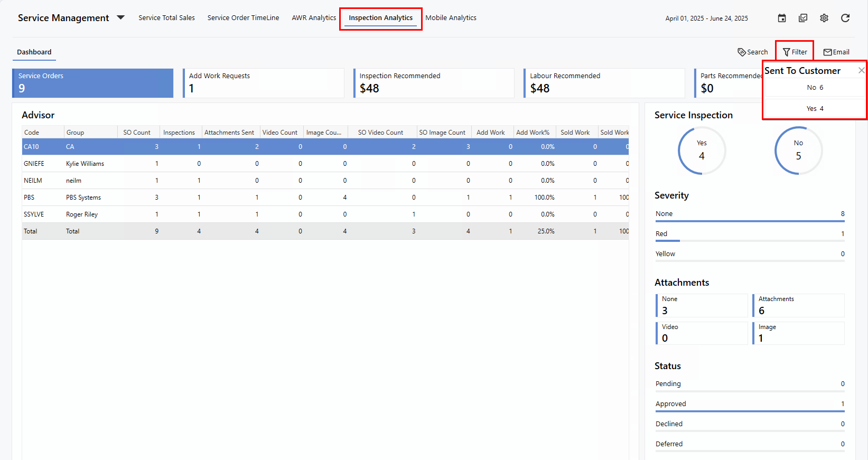This screenshot has height=460, width=868.
Task: Click the refresh icon
Action: point(845,18)
